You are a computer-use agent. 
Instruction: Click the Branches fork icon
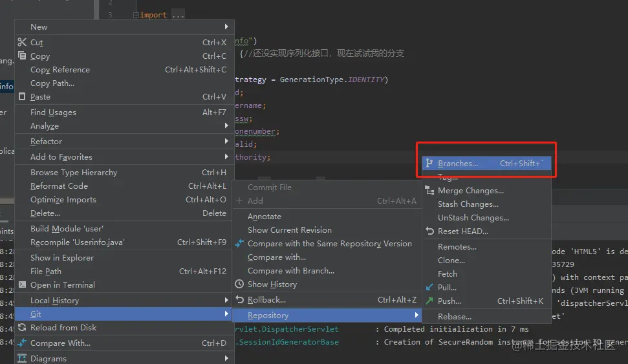click(x=429, y=163)
